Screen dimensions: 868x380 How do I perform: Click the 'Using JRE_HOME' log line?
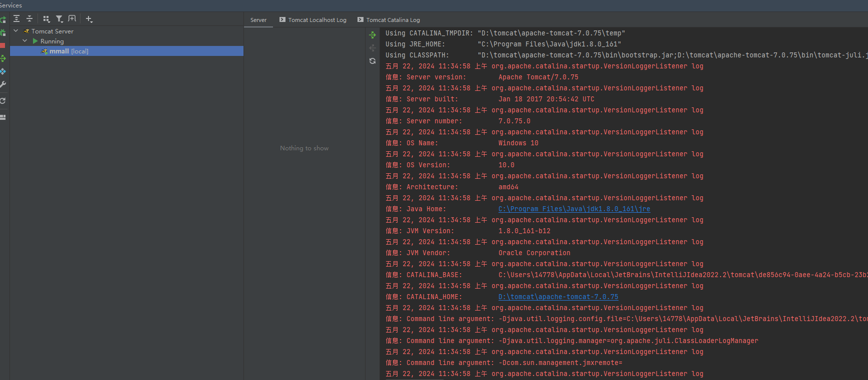pyautogui.click(x=503, y=44)
